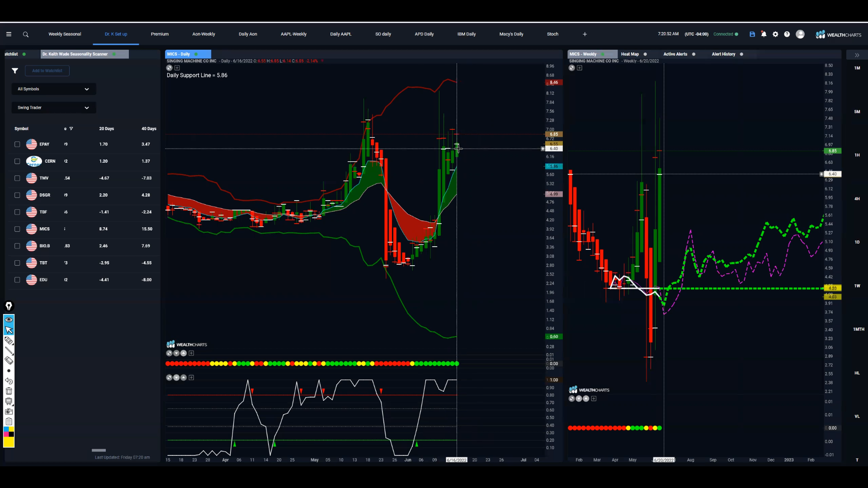Click the filter funnel icon in watchlist
Image resolution: width=868 pixels, height=488 pixels.
pyautogui.click(x=15, y=70)
